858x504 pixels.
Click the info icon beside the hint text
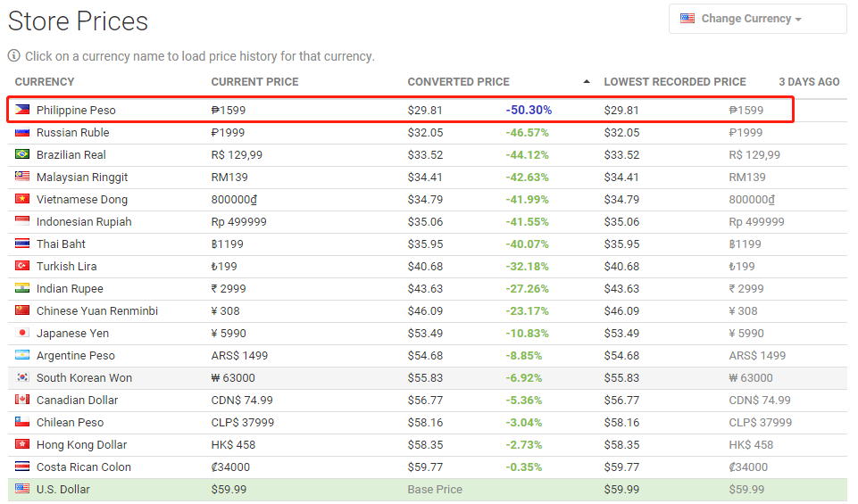(13, 56)
